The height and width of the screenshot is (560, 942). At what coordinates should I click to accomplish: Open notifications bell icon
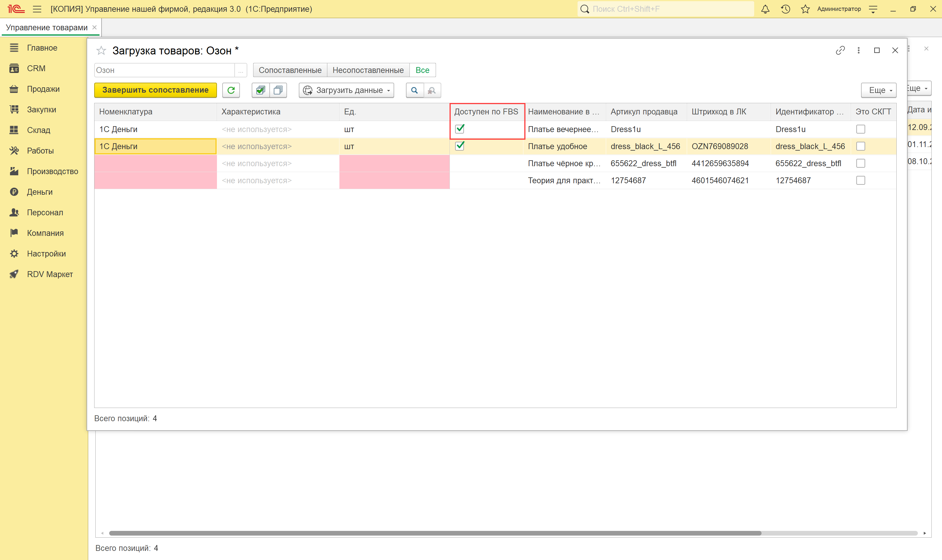[x=765, y=9]
